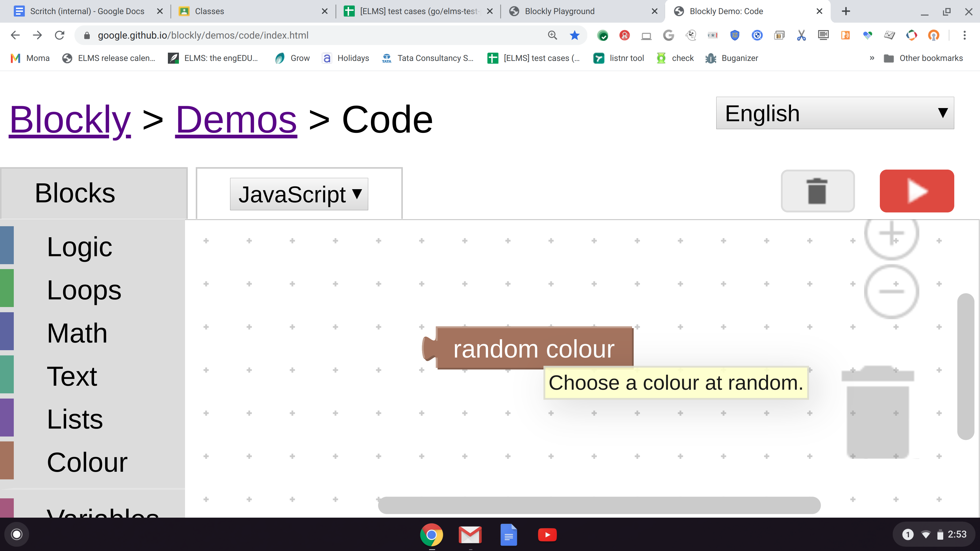Open the page zoom magnifier in the address bar
Screen dimensions: 980x551
tap(552, 35)
